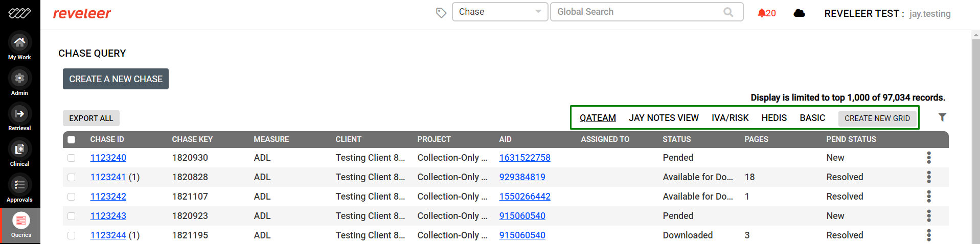The image size is (980, 244).
Task: Click the CREATE NEW GRID button
Action: 877,118
